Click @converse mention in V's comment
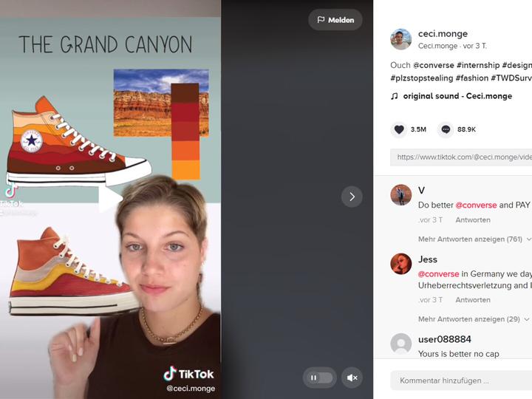Screen dimensions: 532x399 476,205
